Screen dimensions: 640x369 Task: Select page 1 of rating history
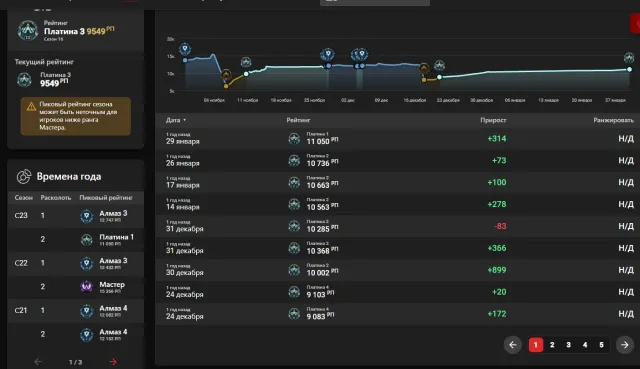click(x=536, y=345)
